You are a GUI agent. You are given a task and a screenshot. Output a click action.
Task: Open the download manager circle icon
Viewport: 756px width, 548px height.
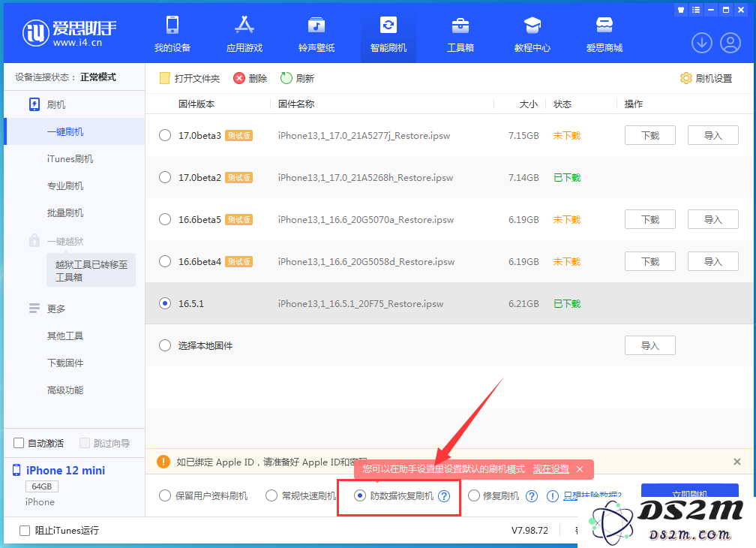[702, 43]
